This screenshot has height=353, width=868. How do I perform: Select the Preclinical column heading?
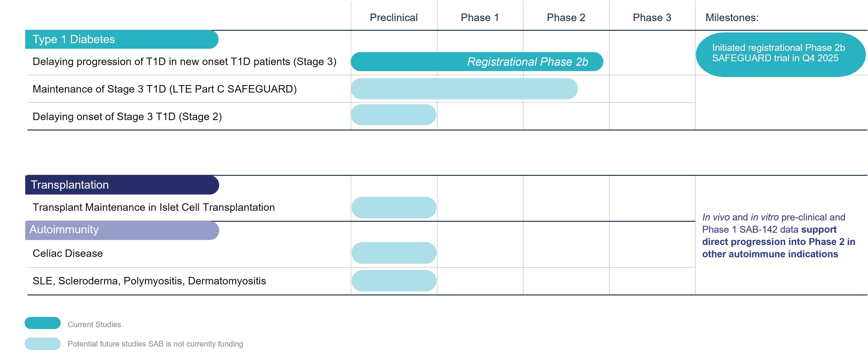point(394,18)
